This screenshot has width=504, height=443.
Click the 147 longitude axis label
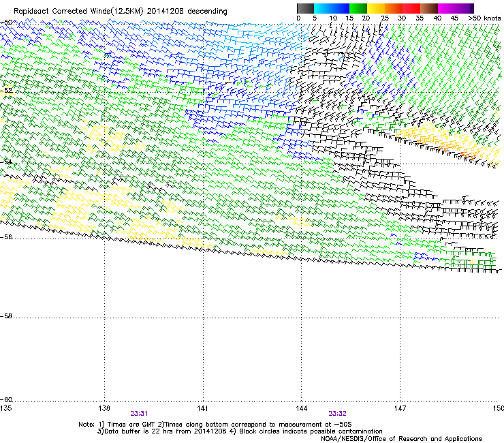[x=400, y=408]
